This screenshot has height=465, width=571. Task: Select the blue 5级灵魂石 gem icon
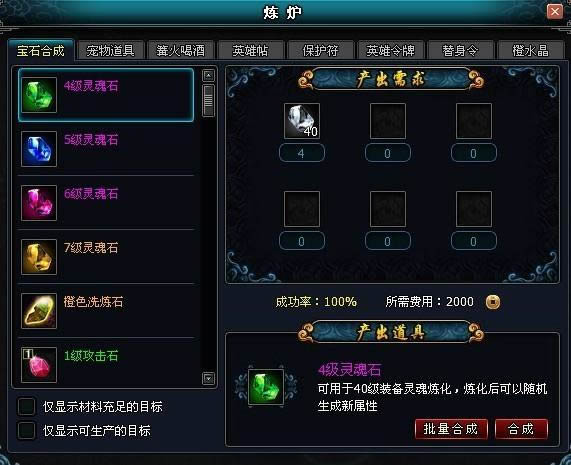tap(39, 149)
